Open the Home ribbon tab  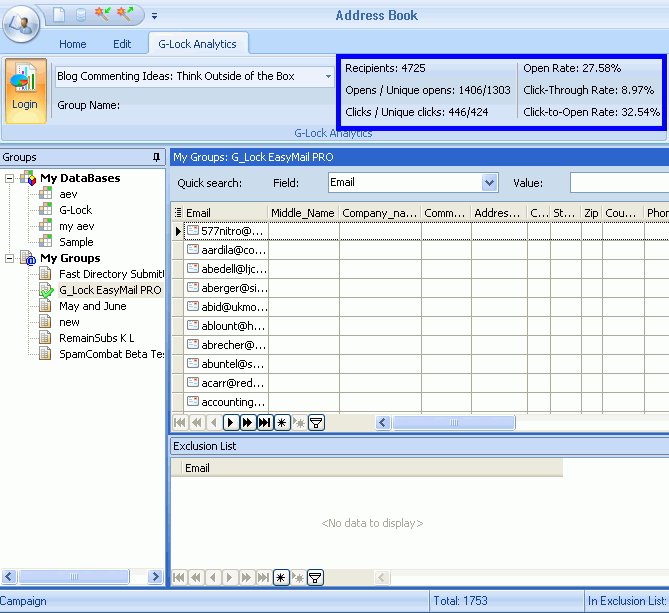(73, 44)
